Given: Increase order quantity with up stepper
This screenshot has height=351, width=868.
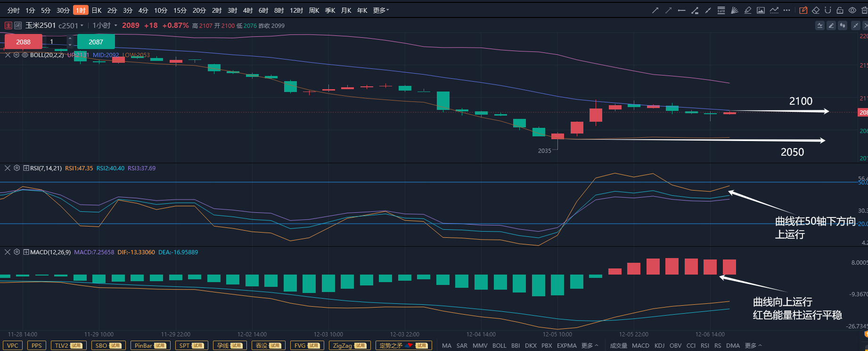Looking at the screenshot, I should point(70,39).
